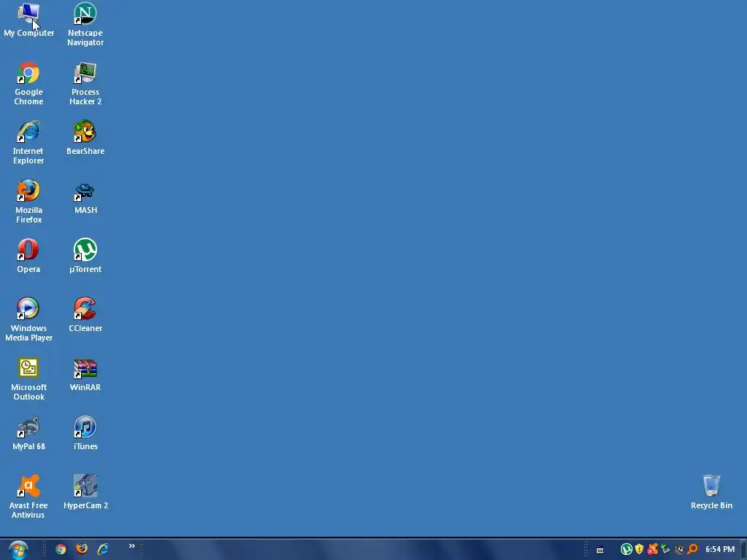Select the WinRAR desktop shortcut

(85, 374)
